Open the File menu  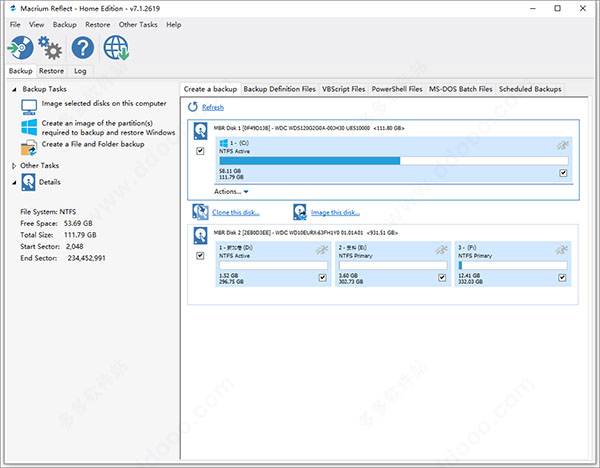[x=15, y=24]
